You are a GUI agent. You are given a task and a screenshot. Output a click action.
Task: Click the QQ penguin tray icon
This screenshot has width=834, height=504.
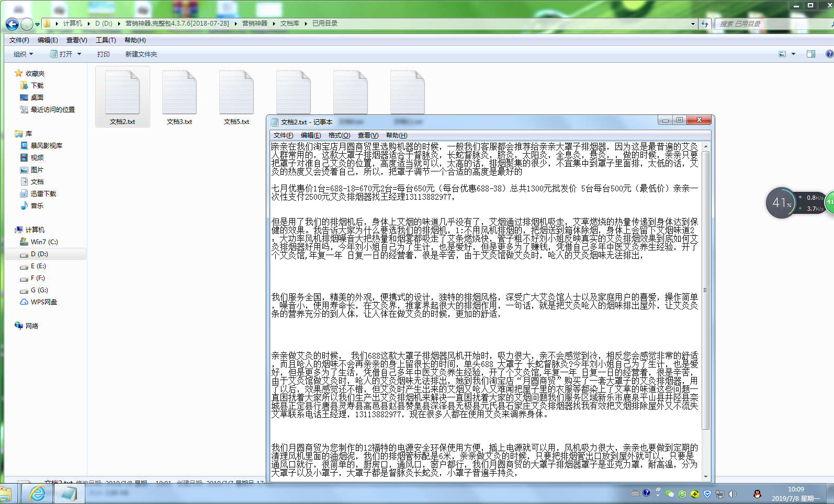click(x=757, y=494)
